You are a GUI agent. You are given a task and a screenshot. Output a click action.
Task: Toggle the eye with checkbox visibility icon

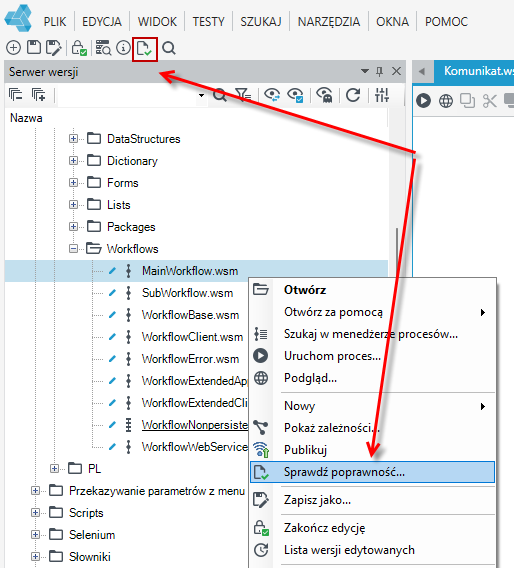tap(295, 95)
